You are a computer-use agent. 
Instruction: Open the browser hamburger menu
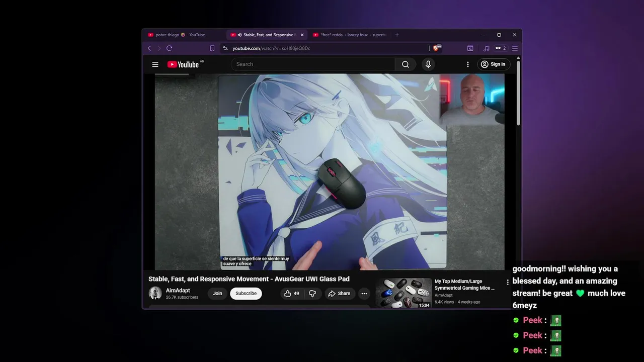(515, 48)
